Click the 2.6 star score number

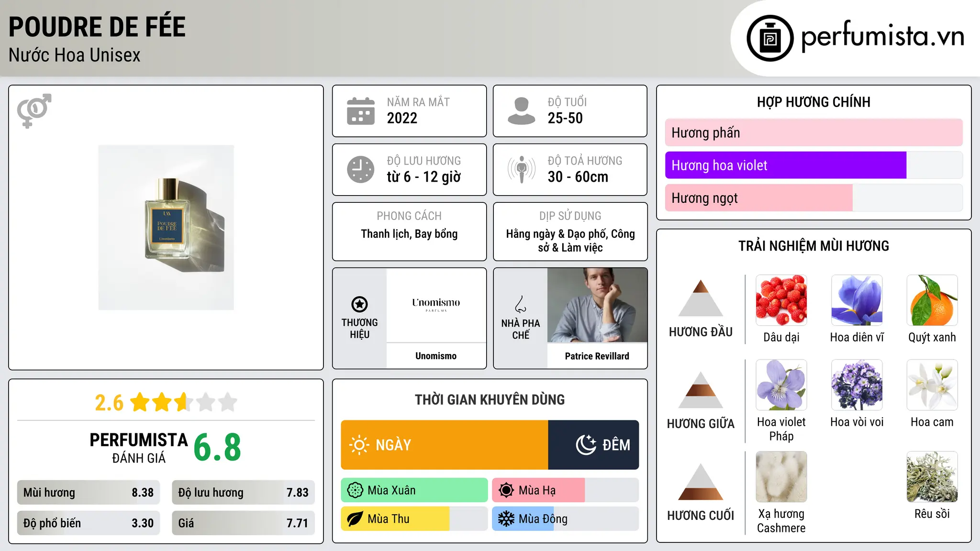point(109,403)
